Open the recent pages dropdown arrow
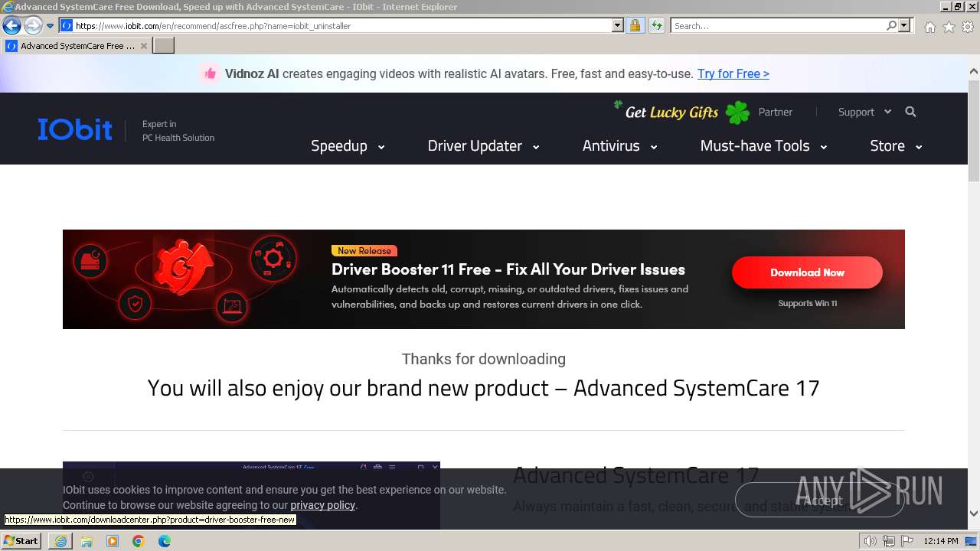Image resolution: width=980 pixels, height=551 pixels. pyautogui.click(x=51, y=26)
